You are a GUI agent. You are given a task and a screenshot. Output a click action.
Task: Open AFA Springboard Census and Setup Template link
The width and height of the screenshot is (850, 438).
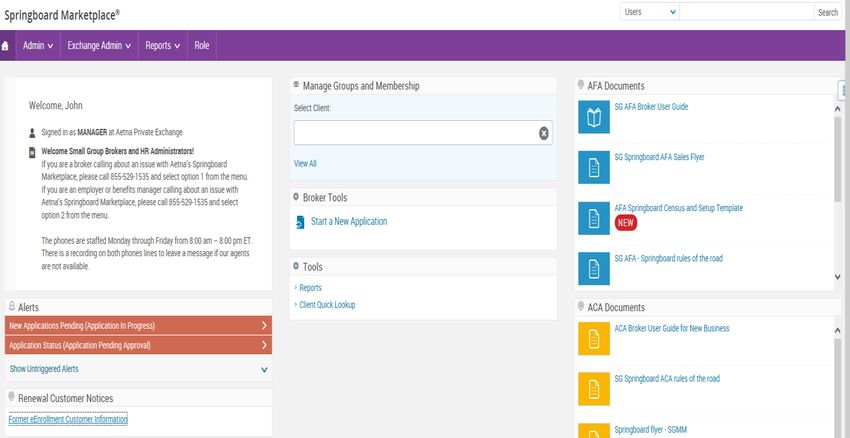(x=679, y=208)
